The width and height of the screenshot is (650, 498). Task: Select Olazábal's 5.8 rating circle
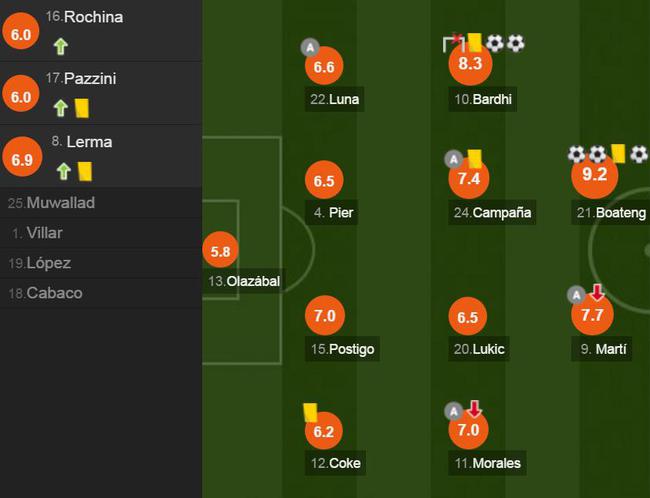[x=221, y=250]
